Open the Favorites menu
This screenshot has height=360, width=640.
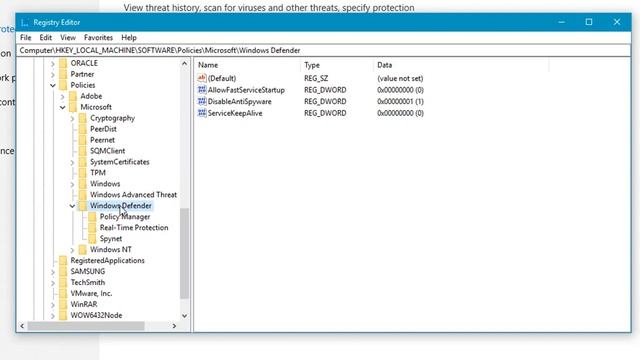[x=98, y=38]
